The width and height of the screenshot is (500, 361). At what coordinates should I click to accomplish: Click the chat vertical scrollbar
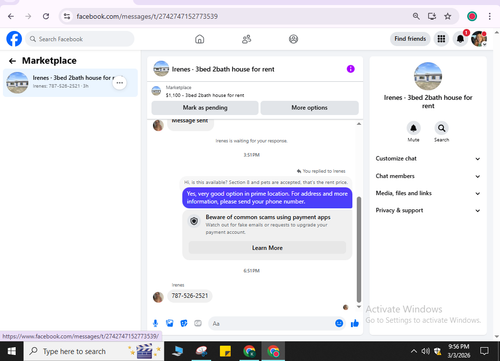(359, 249)
